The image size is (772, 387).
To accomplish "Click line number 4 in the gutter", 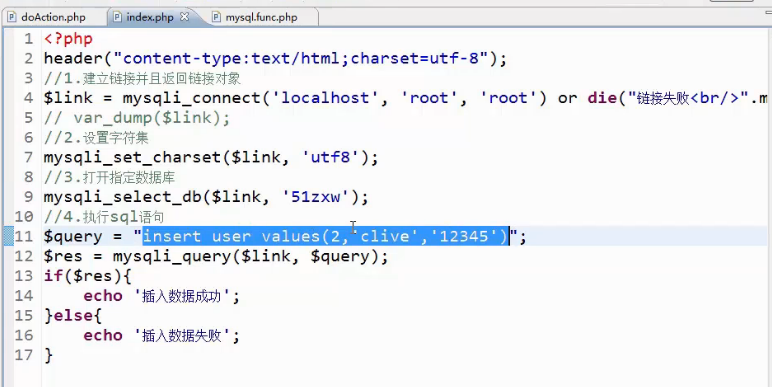I will tap(28, 97).
